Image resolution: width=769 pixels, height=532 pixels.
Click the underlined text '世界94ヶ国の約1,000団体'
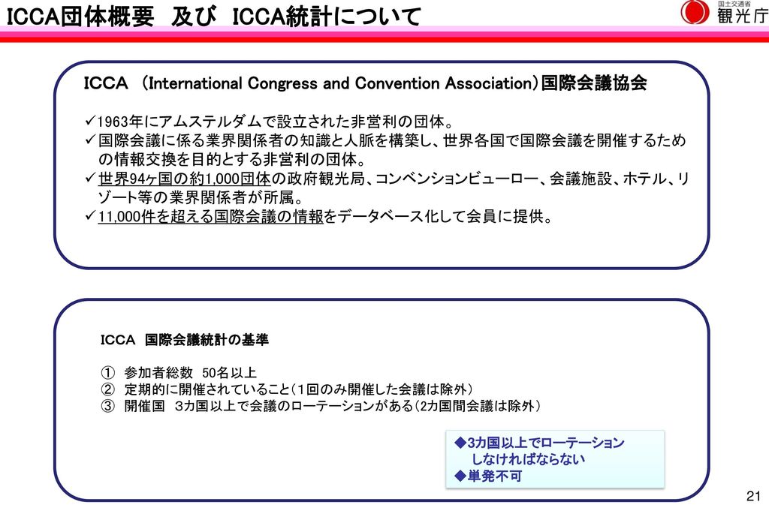(185, 179)
